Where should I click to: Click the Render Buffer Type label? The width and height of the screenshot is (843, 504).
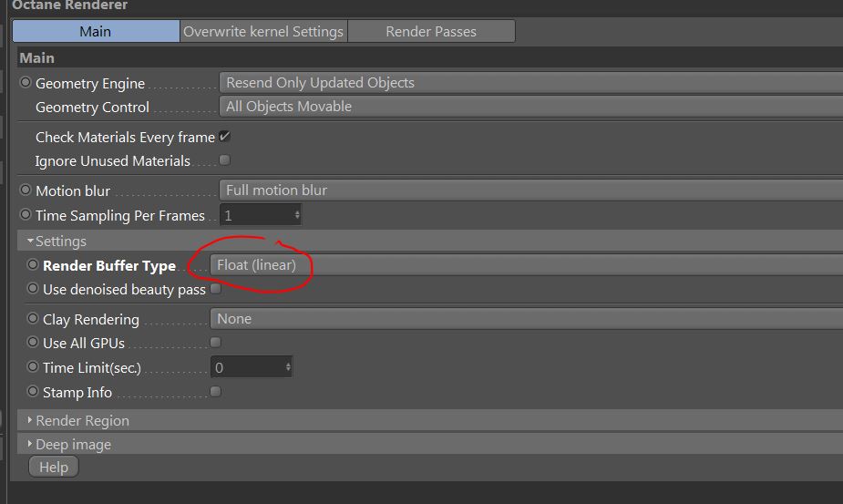pyautogui.click(x=109, y=266)
